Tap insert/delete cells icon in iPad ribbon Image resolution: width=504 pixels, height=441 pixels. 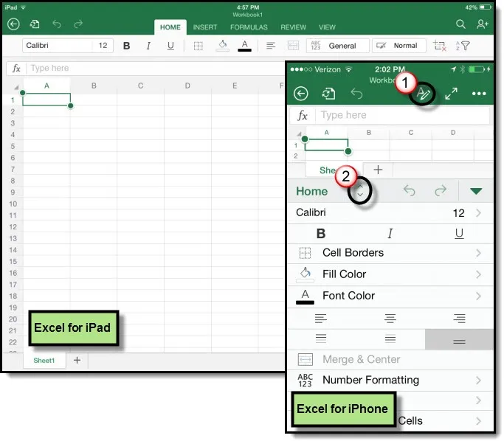[439, 46]
